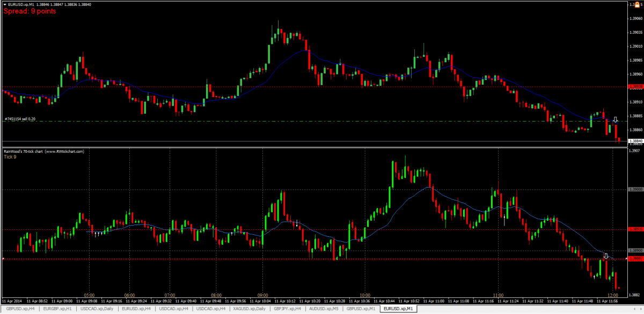Select the active EURUSD.xp,M1 tab
The width and height of the screenshot is (644, 314).
(x=398, y=309)
